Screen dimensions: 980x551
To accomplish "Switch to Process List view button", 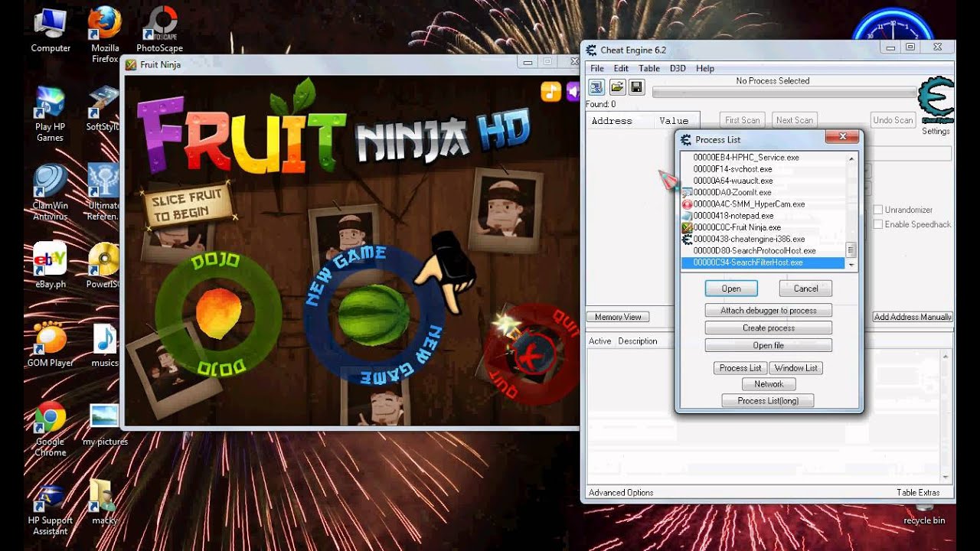I will pyautogui.click(x=740, y=368).
